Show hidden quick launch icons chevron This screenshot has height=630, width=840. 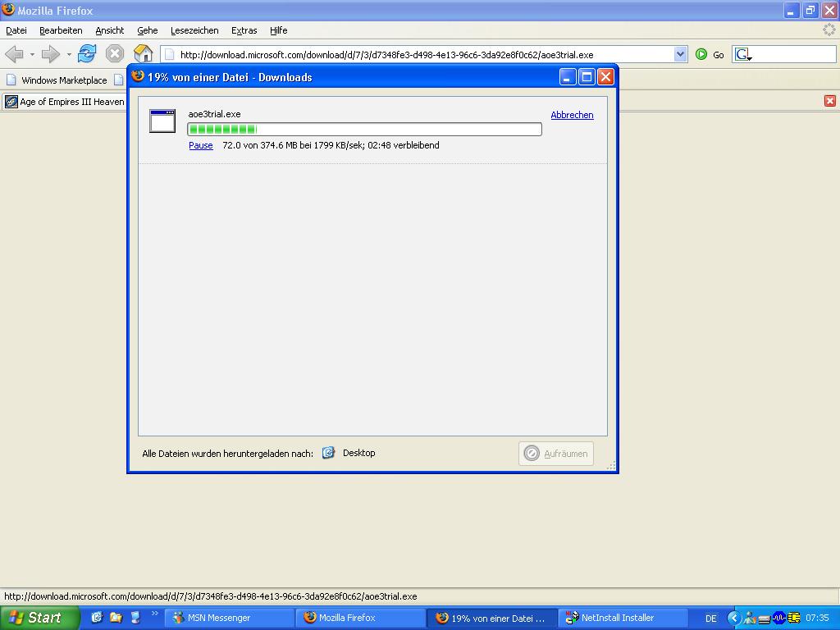pyautogui.click(x=154, y=614)
